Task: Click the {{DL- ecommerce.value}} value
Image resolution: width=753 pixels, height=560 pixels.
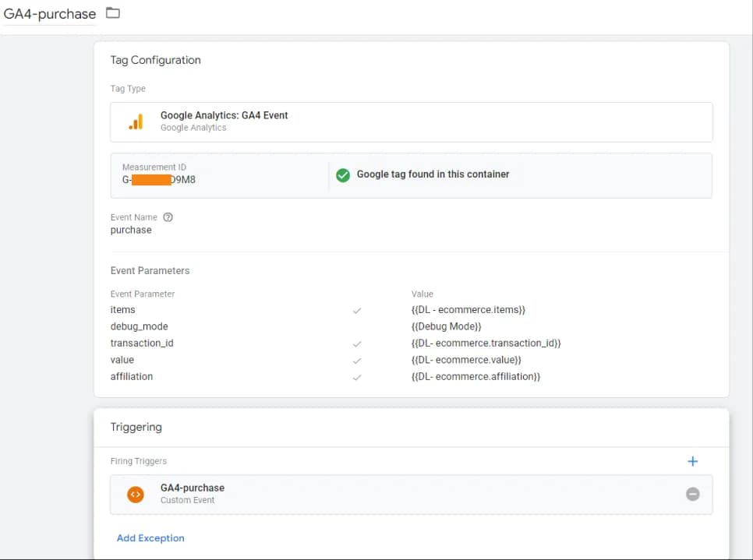Action: (x=466, y=360)
